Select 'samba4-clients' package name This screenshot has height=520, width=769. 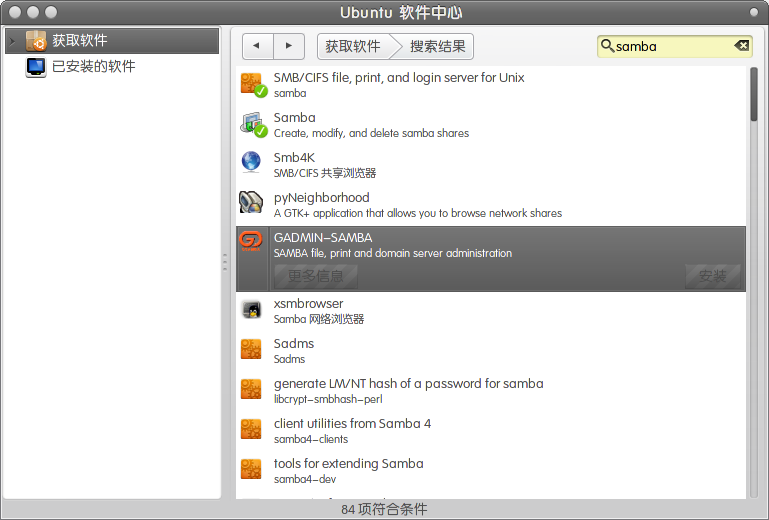311,439
